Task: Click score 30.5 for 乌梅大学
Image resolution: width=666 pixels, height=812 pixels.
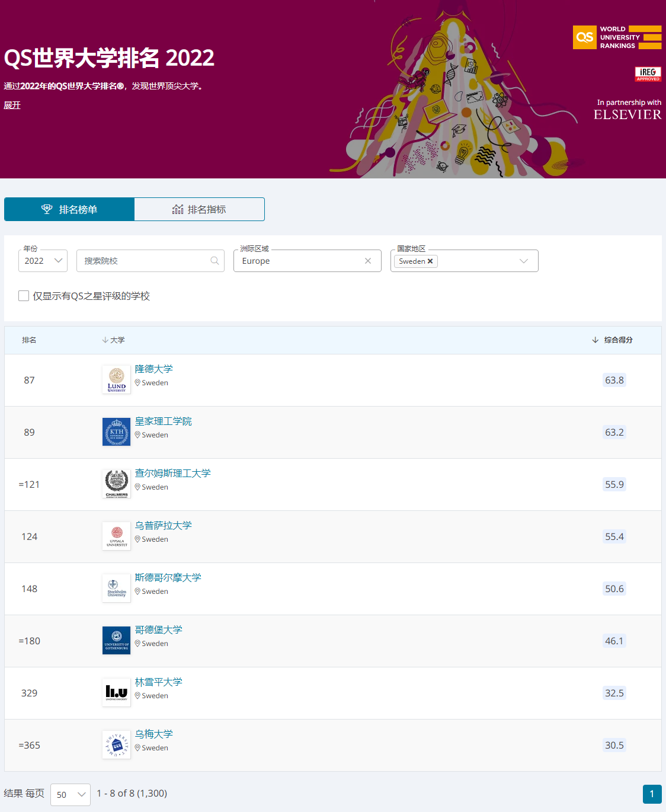Action: tap(614, 745)
